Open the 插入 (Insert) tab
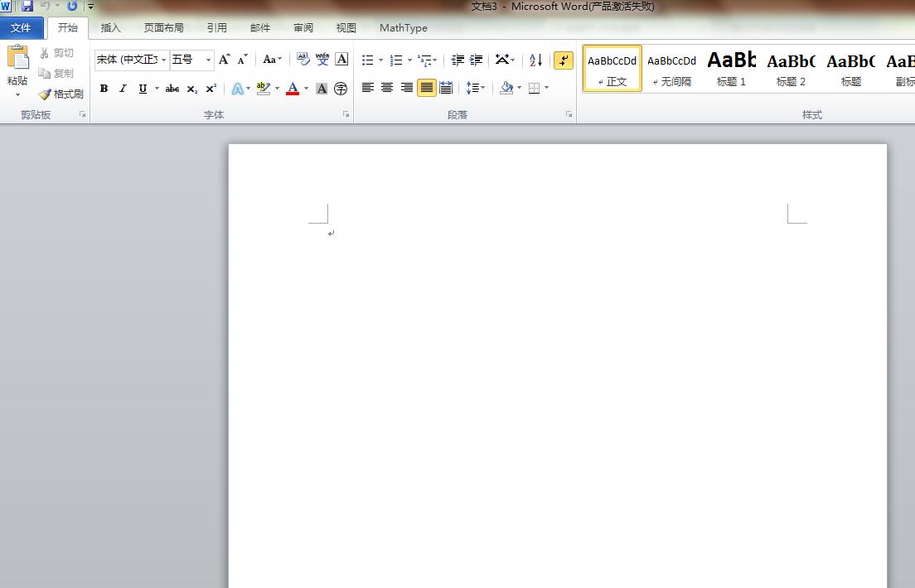The width and height of the screenshot is (915, 588). click(110, 27)
